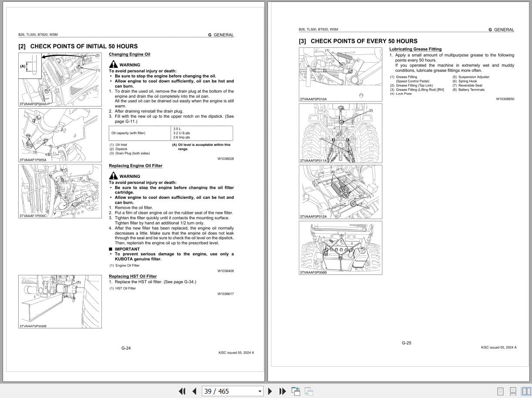Click '[3] CHECK POINTS OF EVERY 50 HOURS'
This screenshot has height=398, width=532.
coord(358,41)
